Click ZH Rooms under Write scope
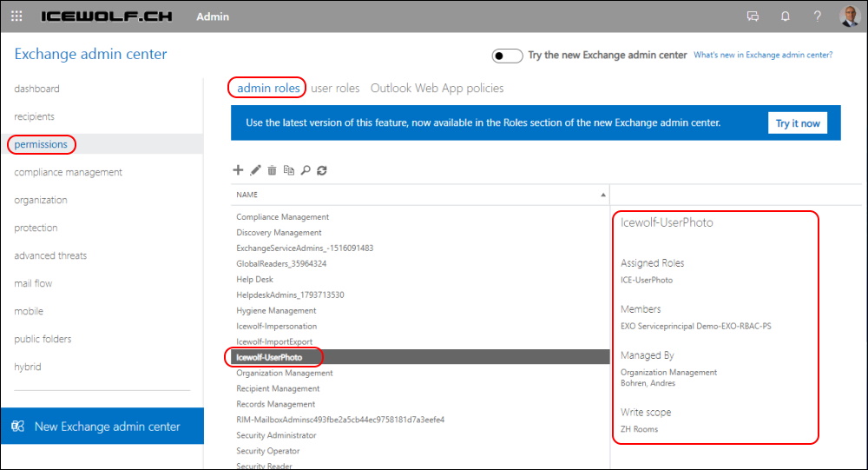Screen dimensions: 868x470 pos(639,429)
